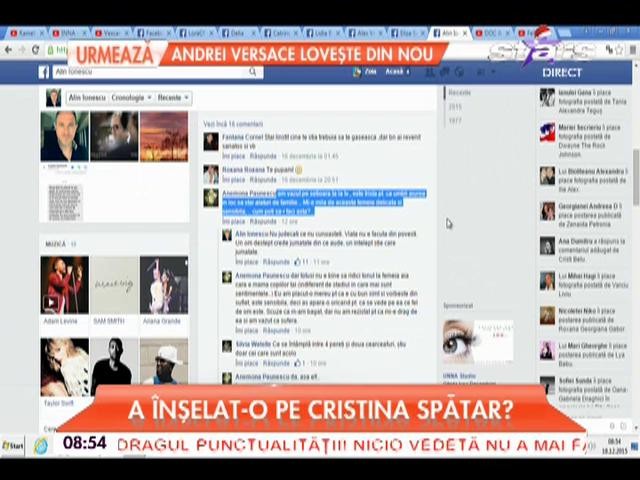Screen dimensions: 640x480
Task: Click 'Răspunde' under Silvia Watelle's comment
Action: [276, 363]
